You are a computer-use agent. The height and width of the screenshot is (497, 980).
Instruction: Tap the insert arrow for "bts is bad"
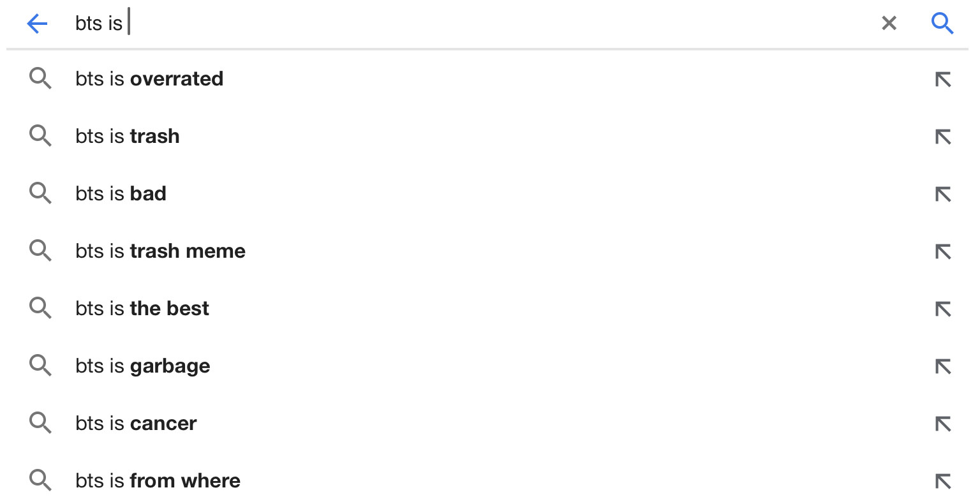click(x=942, y=194)
